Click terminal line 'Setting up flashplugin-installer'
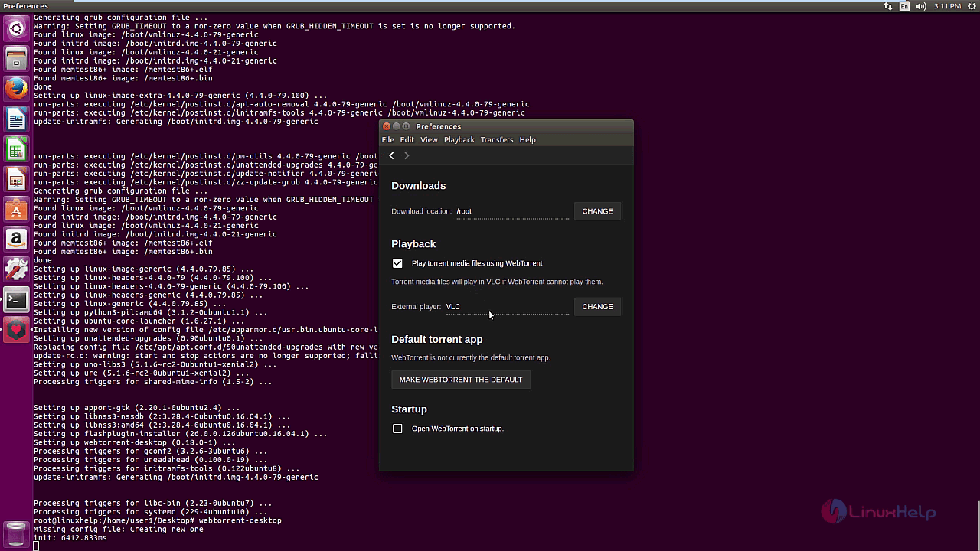The width and height of the screenshot is (980, 551). tap(180, 434)
